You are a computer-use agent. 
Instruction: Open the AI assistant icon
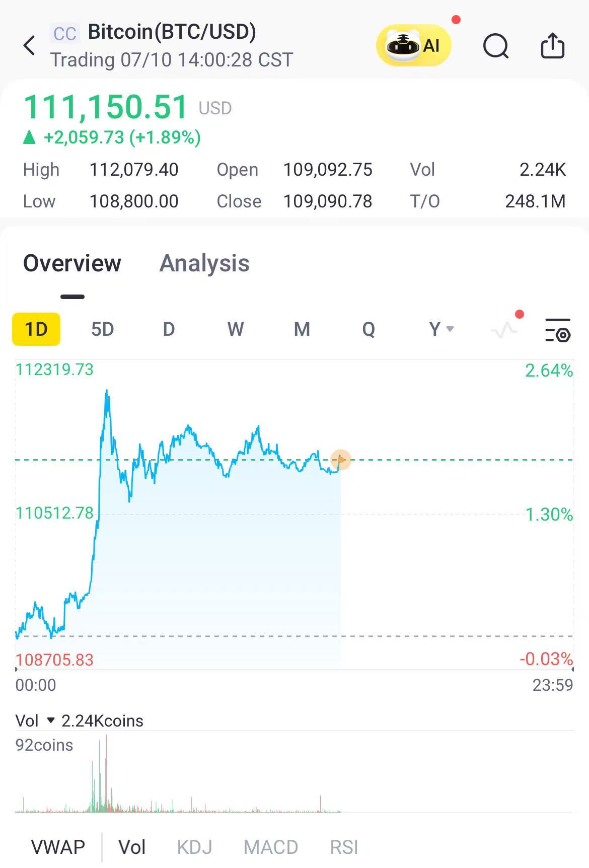[413, 45]
